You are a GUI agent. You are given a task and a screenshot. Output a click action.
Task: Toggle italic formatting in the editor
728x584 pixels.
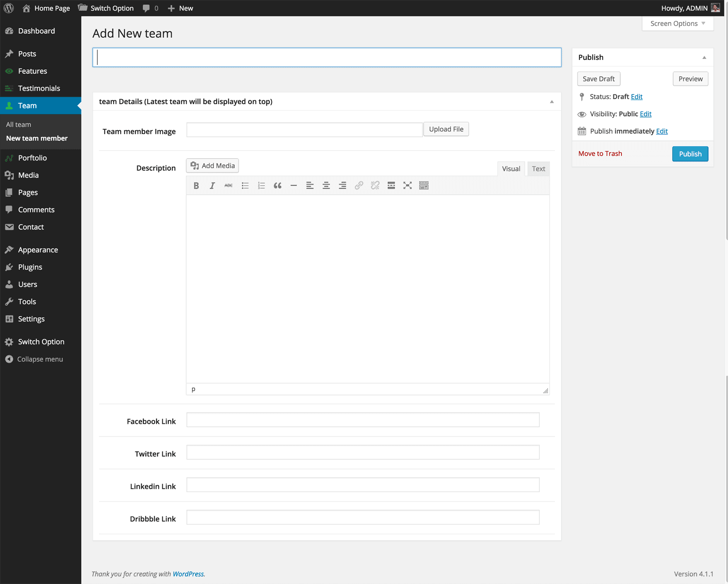coord(212,186)
